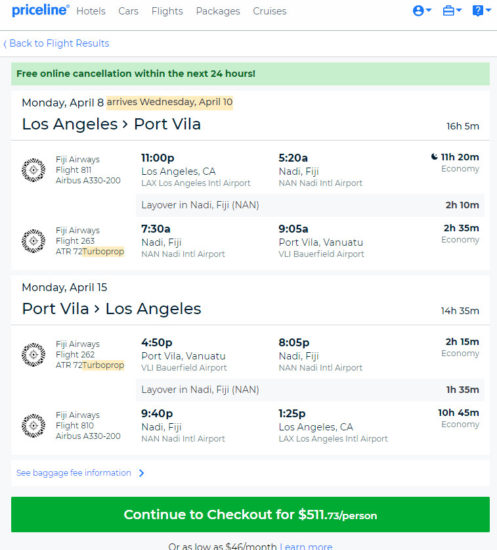This screenshot has height=550, width=497.
Task: Click the overnight moon icon beside 11h 20m
Action: (434, 157)
